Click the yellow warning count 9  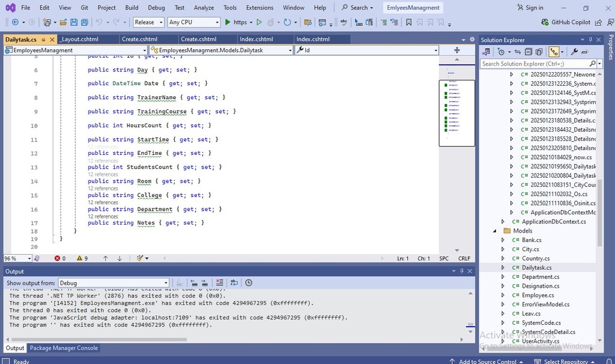point(82,258)
